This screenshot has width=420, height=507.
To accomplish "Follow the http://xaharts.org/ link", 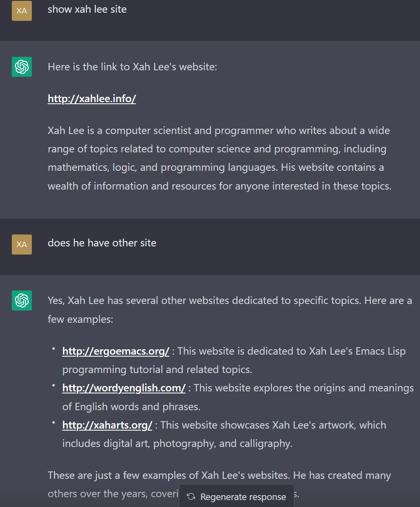I will coord(107,425).
